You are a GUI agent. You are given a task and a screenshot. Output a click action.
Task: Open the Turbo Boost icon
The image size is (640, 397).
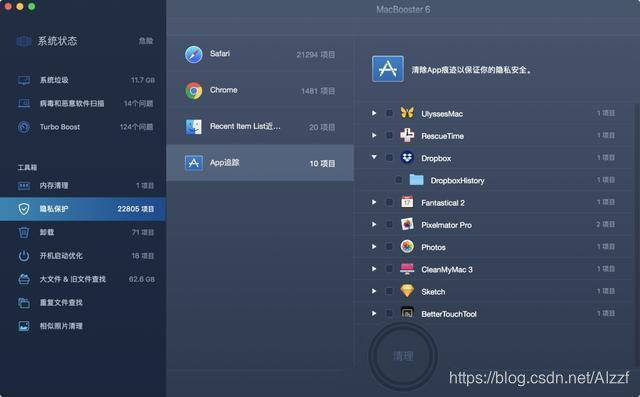[x=24, y=127]
